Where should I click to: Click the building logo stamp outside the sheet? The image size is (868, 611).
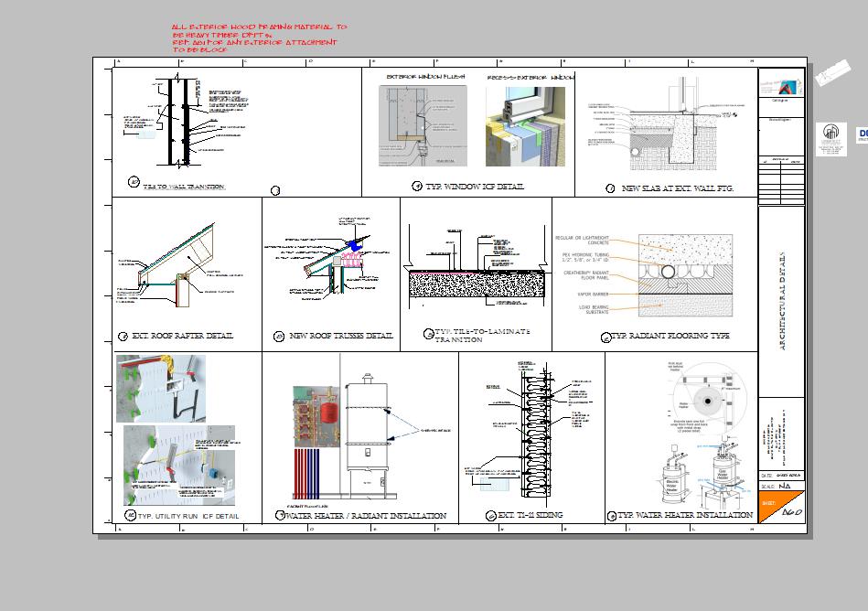(x=830, y=136)
